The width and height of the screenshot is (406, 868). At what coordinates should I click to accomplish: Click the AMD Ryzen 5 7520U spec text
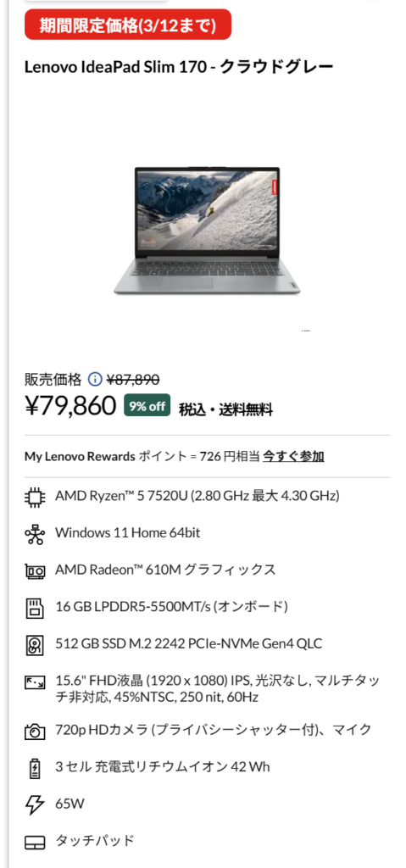tap(197, 495)
